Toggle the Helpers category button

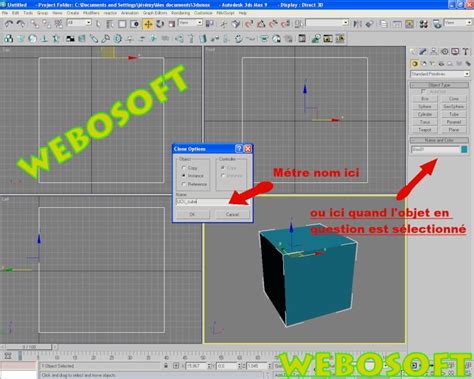click(450, 63)
